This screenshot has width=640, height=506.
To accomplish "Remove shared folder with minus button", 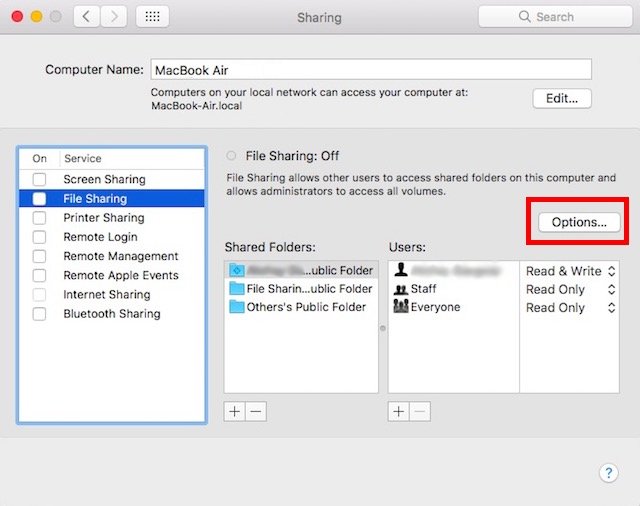I will coord(256,411).
